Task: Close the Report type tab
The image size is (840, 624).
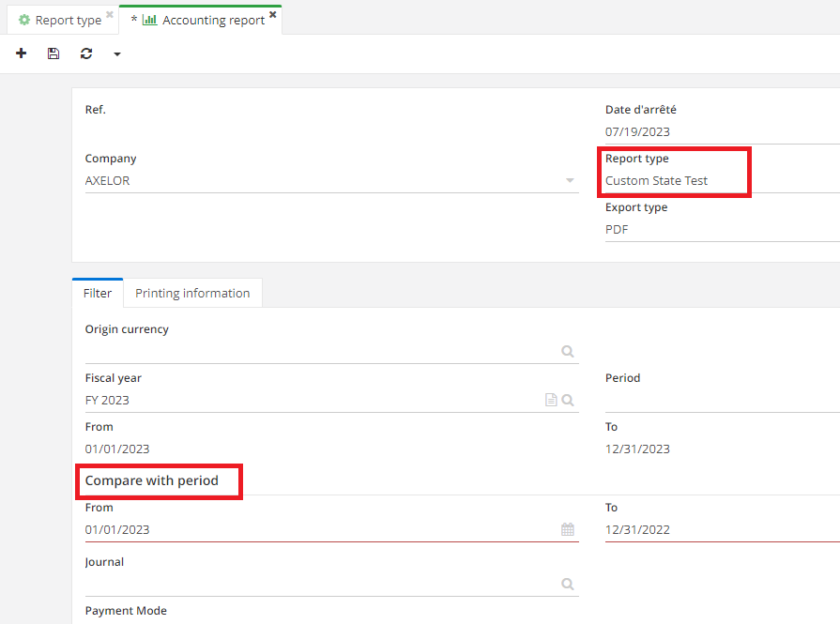Action: [x=110, y=15]
